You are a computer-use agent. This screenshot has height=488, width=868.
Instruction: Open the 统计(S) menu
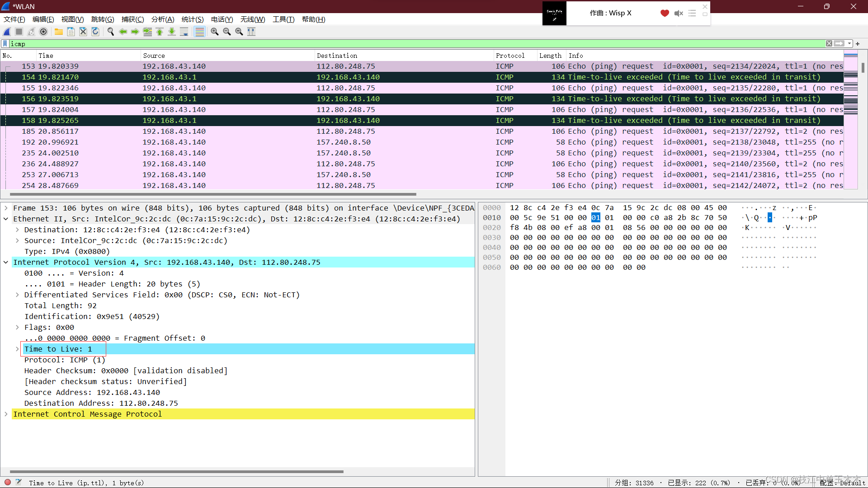[192, 19]
